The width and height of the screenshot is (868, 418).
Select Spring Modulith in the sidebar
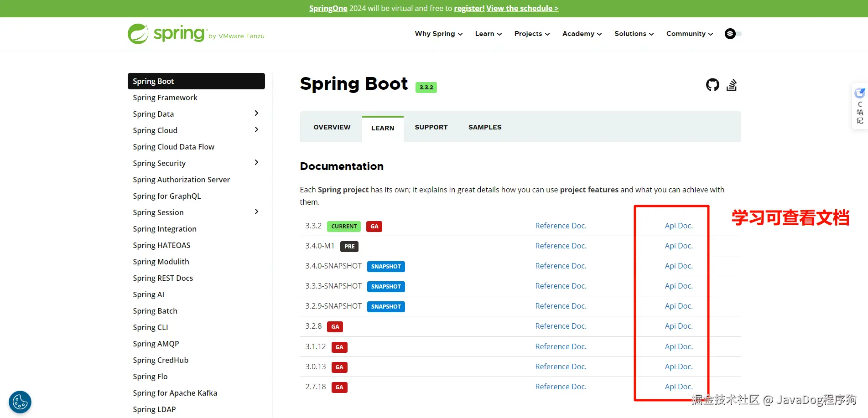[161, 262]
